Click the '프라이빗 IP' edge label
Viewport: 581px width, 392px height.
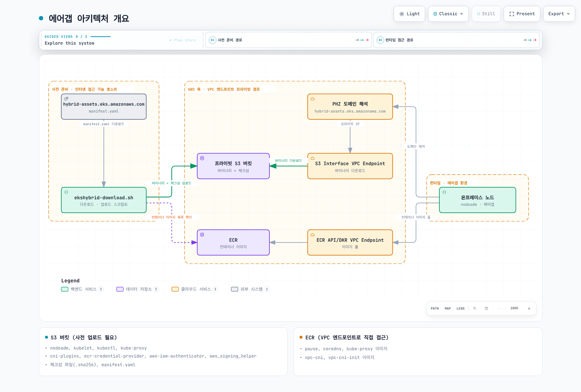pos(350,124)
